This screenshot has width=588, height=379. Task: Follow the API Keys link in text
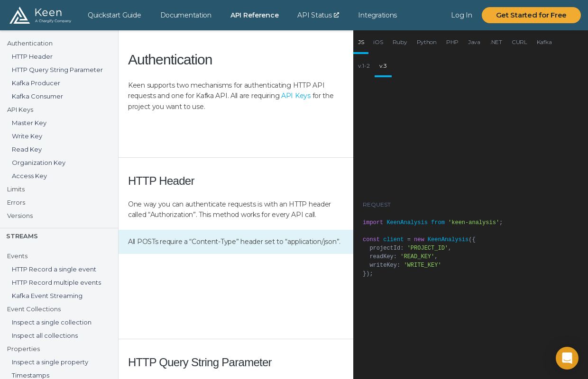click(296, 96)
